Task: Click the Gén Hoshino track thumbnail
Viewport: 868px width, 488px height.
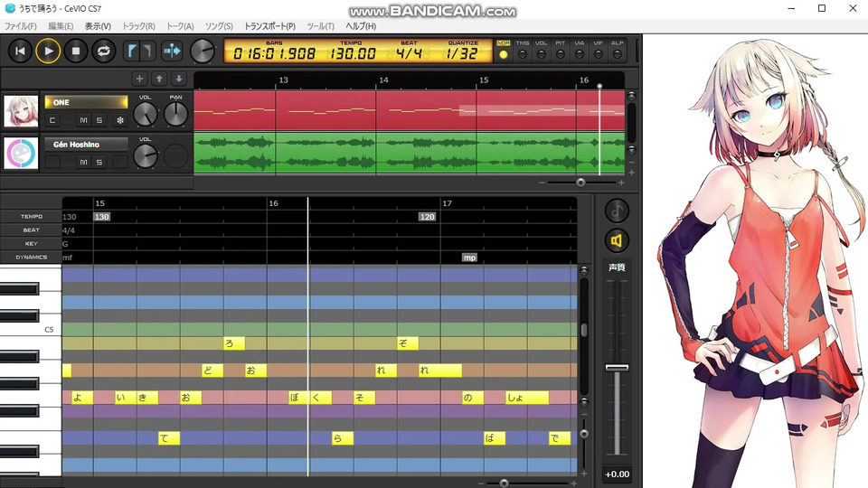Action: pos(21,153)
